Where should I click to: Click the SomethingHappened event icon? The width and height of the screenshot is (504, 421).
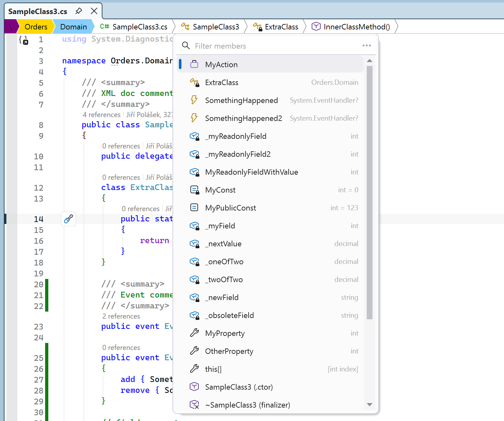(194, 100)
